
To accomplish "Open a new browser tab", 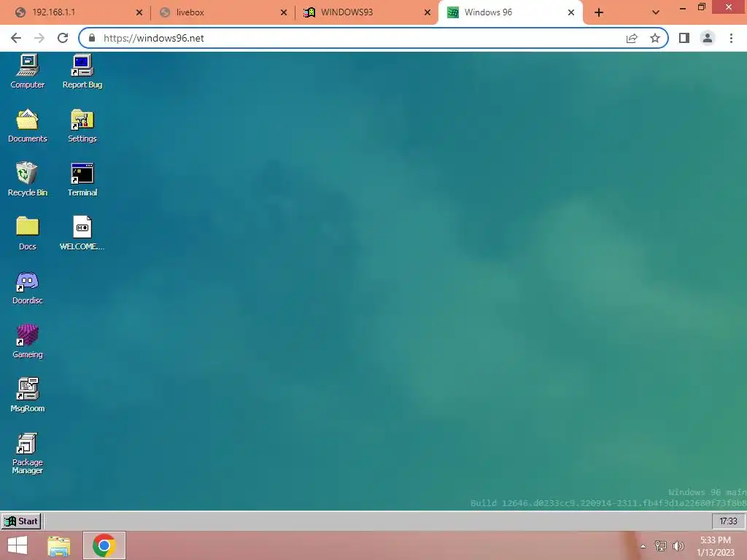I will click(x=599, y=13).
